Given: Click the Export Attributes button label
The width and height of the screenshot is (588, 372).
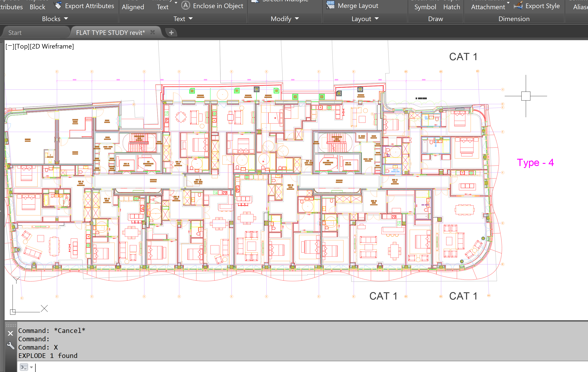Looking at the screenshot, I should (x=89, y=6).
